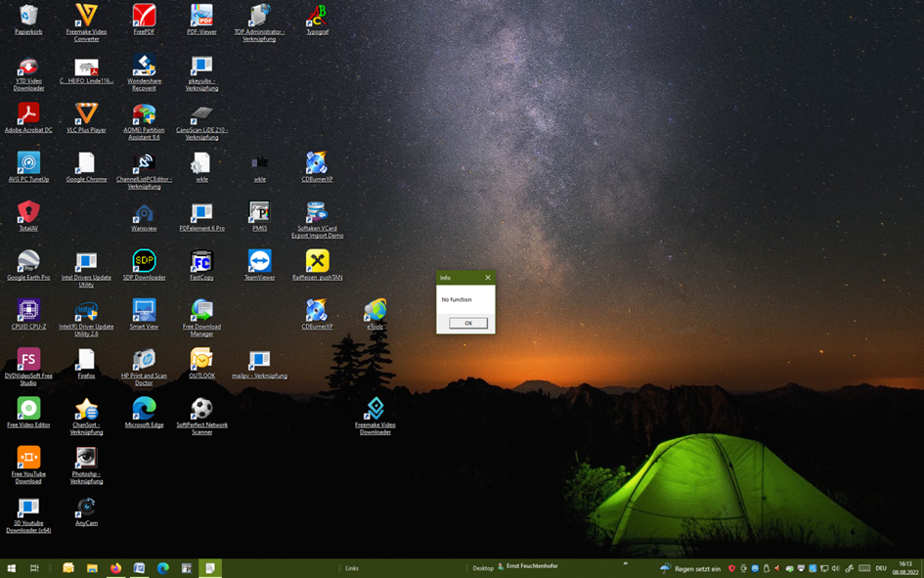Click the Adobe Acrobat DC icon
The image size is (924, 578).
[x=28, y=117]
